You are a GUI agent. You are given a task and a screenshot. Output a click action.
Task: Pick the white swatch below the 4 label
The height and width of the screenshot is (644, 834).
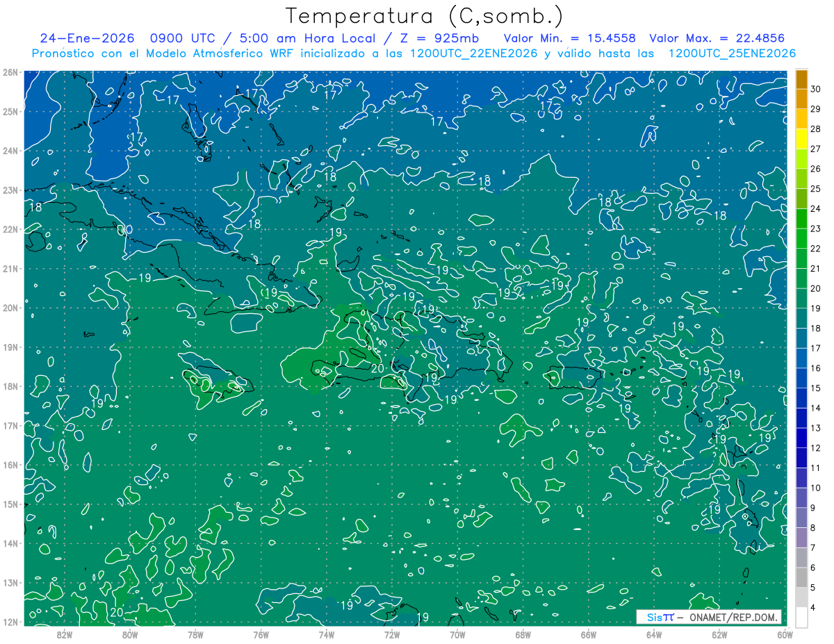801,617
